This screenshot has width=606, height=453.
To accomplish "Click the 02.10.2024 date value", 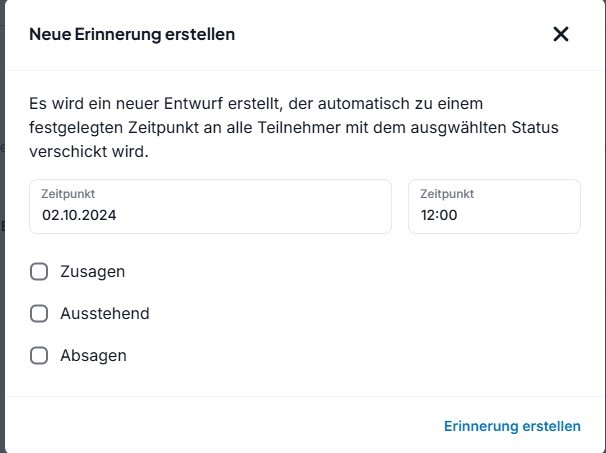I will (79, 215).
